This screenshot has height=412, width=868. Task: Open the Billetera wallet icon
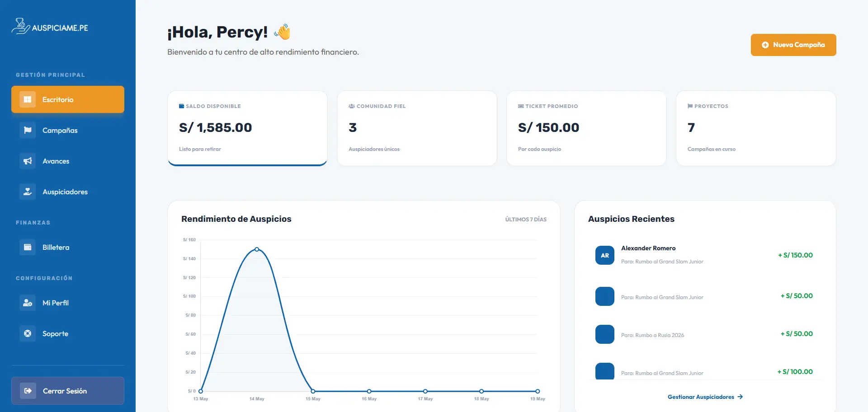28,247
